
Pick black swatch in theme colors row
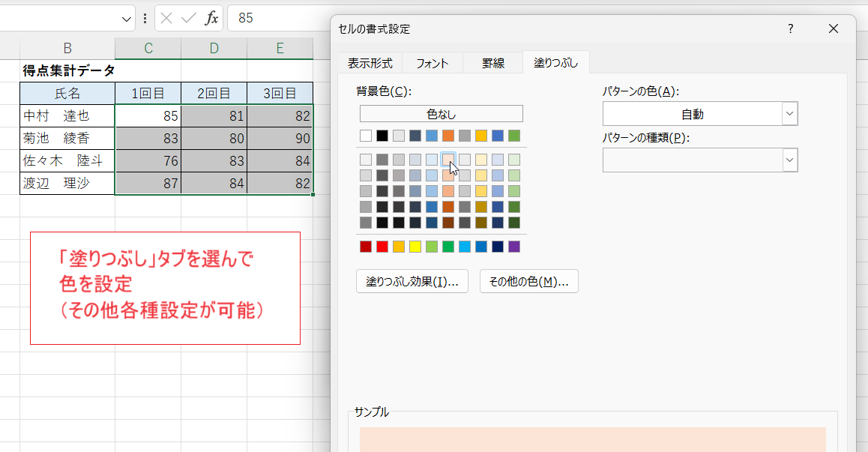(382, 136)
